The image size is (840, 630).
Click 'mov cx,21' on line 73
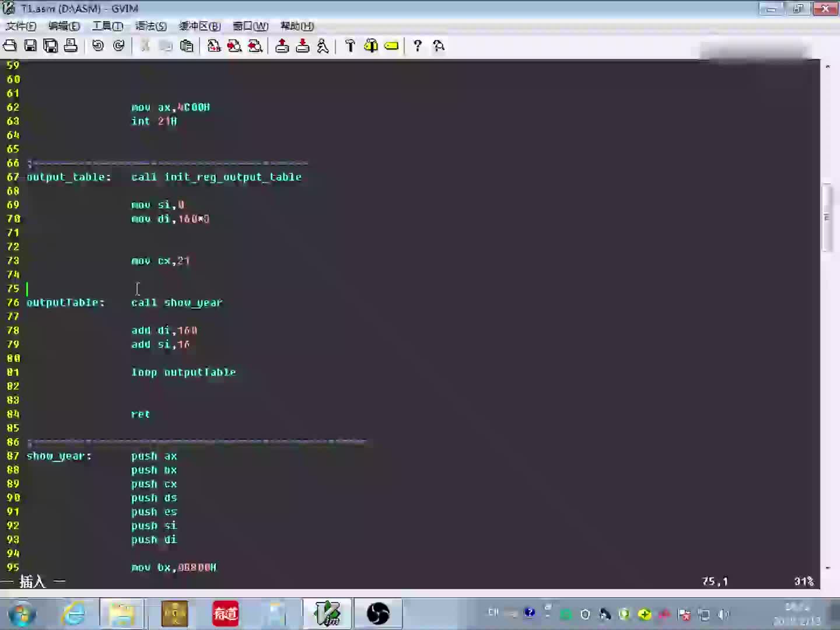pos(160,261)
